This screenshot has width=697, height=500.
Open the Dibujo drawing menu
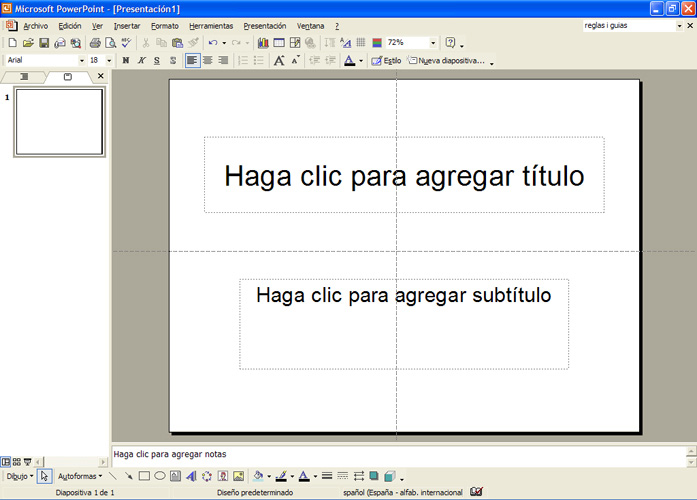(20, 476)
